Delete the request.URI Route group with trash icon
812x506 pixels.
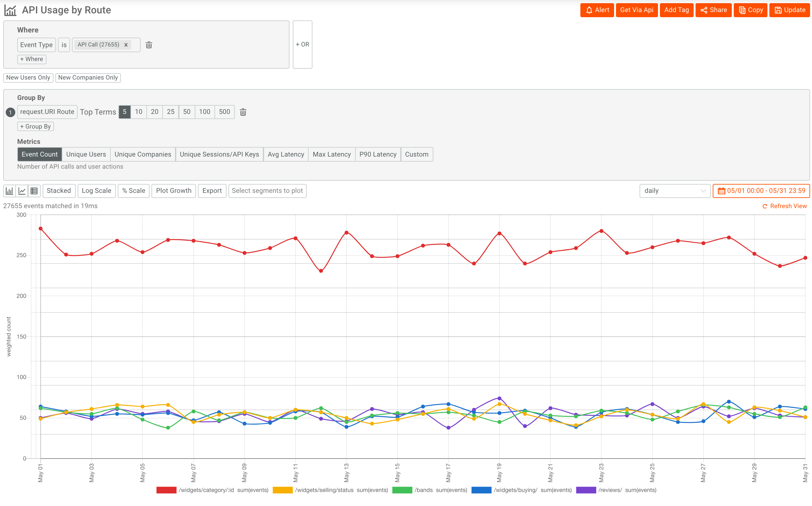coord(243,112)
